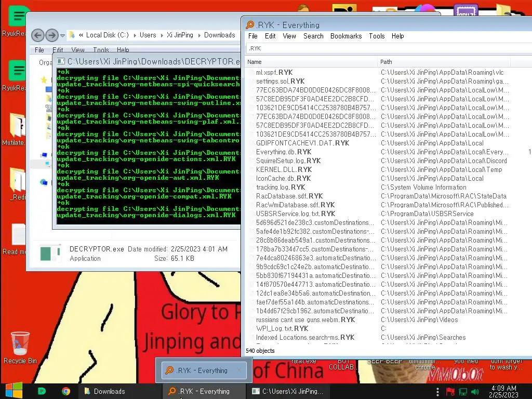Open File menu in Everything

tap(253, 36)
